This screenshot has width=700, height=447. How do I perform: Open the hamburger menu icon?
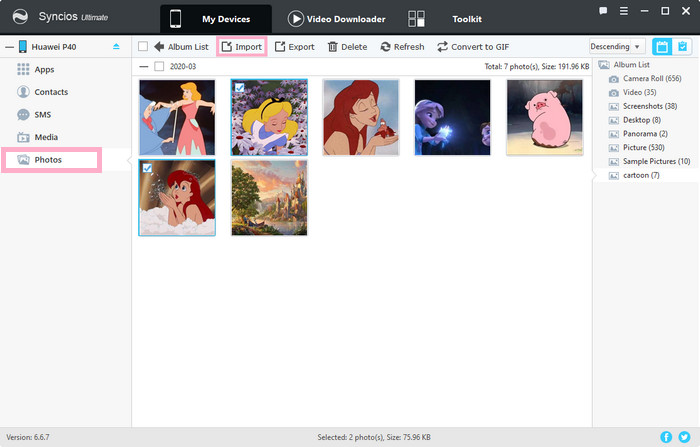click(x=624, y=11)
